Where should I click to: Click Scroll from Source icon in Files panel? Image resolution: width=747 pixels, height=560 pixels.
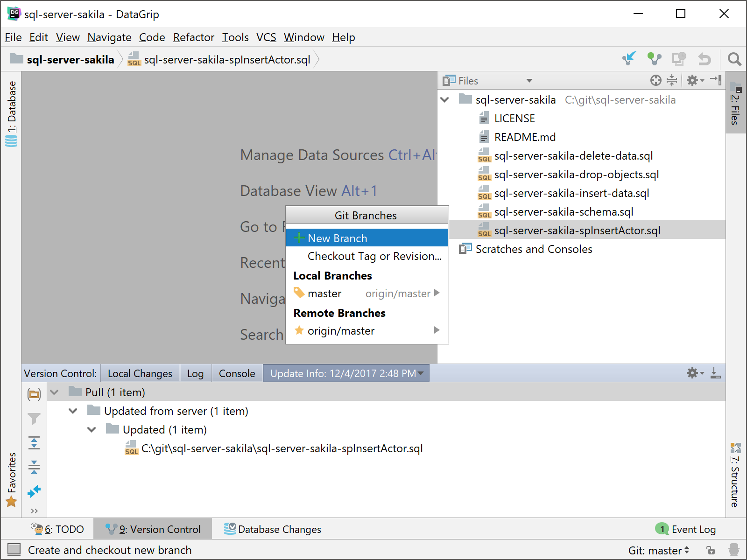pyautogui.click(x=655, y=81)
